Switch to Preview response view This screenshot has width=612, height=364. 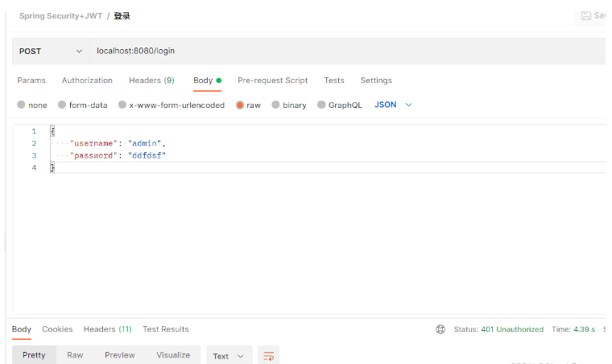tap(120, 355)
